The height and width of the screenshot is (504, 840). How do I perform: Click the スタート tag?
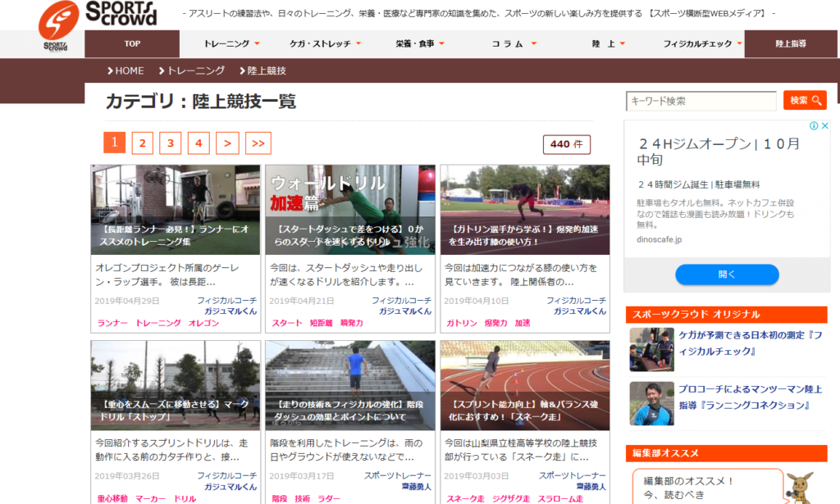coord(286,323)
